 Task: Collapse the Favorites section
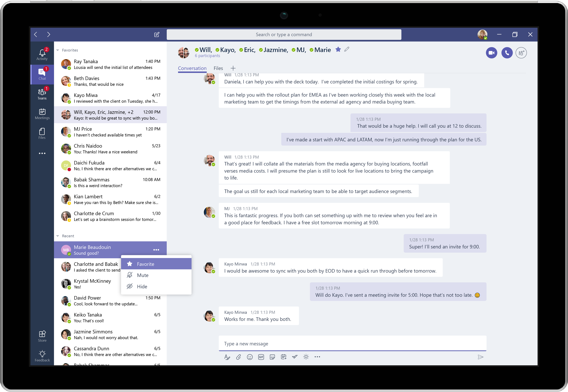tap(57, 50)
